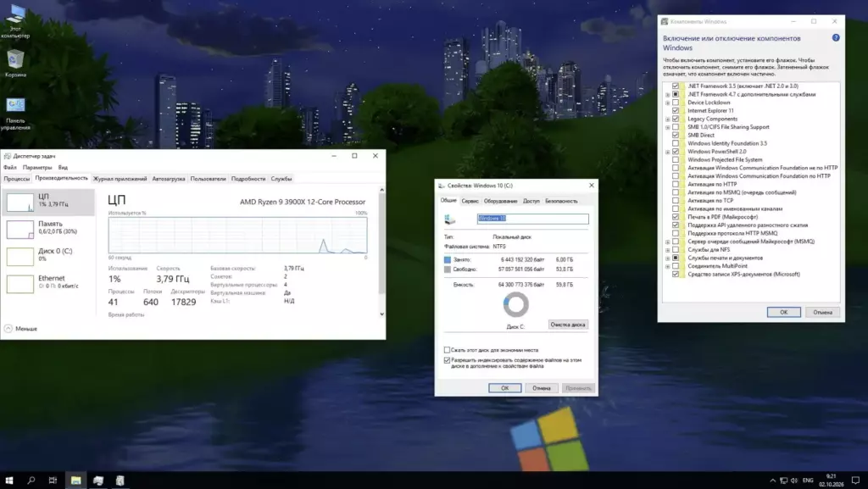Screen dimensions: 868x489
Task: Click the disk label input field
Action: click(532, 219)
